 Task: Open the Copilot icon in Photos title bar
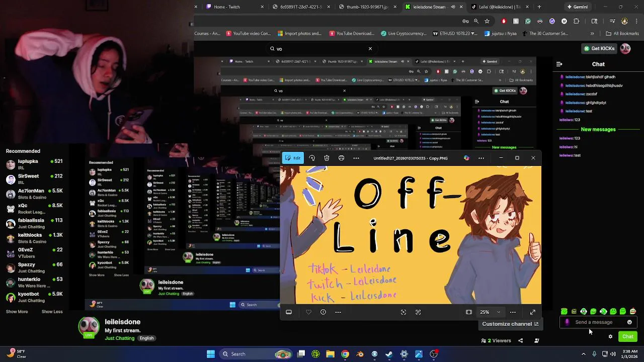(x=466, y=158)
